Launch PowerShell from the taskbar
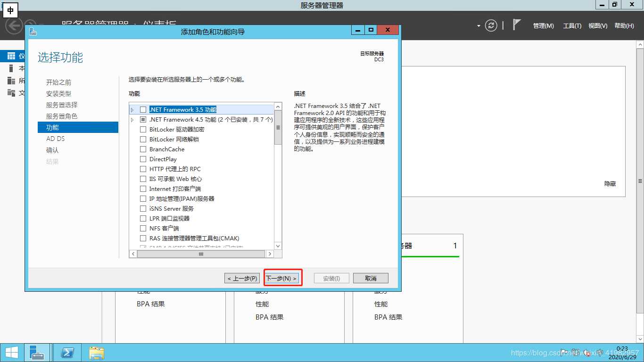This screenshot has width=644, height=362. point(67,353)
